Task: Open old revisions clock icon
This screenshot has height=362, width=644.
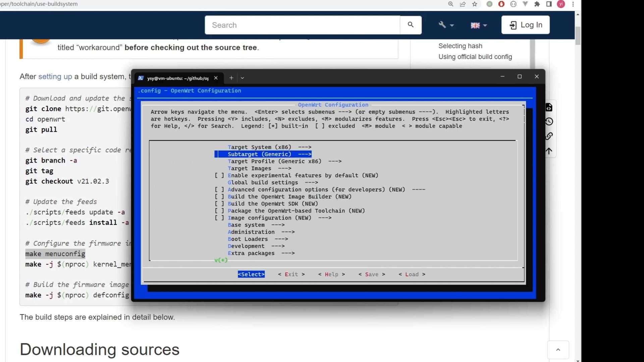Action: point(549,121)
